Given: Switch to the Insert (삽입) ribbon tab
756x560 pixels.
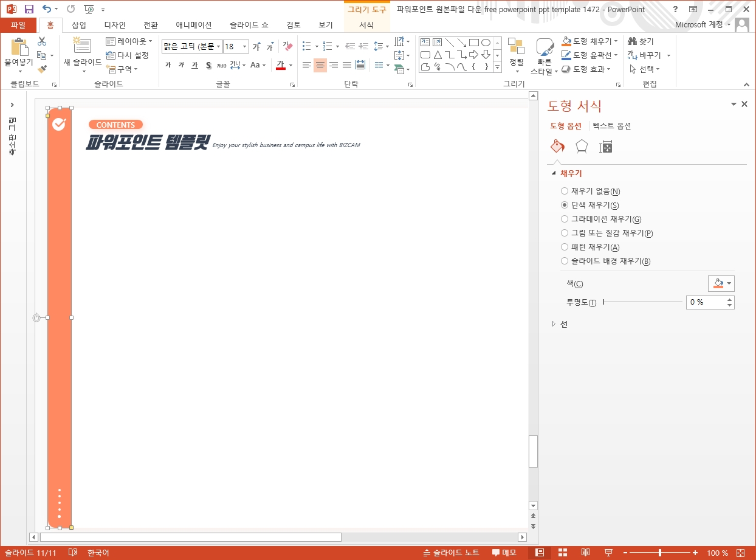Looking at the screenshot, I should 79,25.
